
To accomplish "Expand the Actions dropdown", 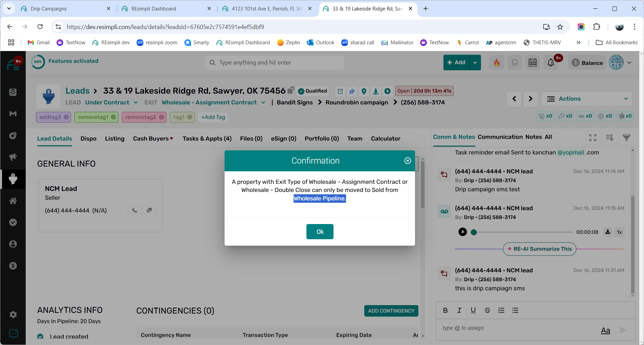I will (587, 99).
